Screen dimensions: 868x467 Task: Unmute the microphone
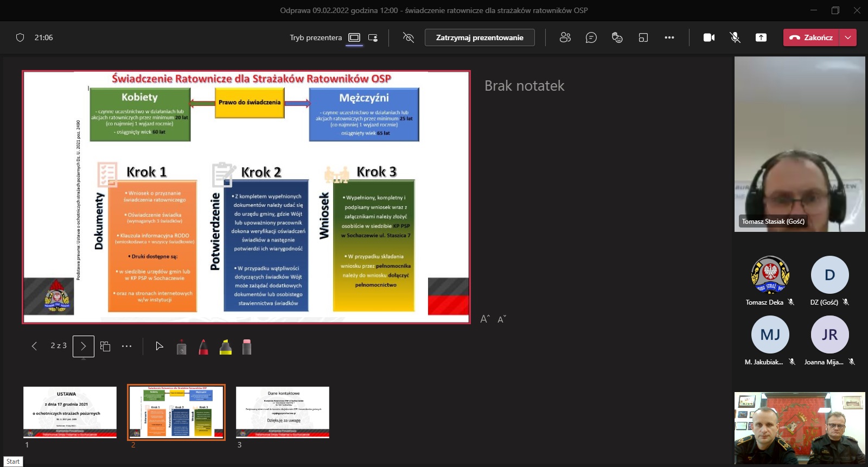[735, 37]
